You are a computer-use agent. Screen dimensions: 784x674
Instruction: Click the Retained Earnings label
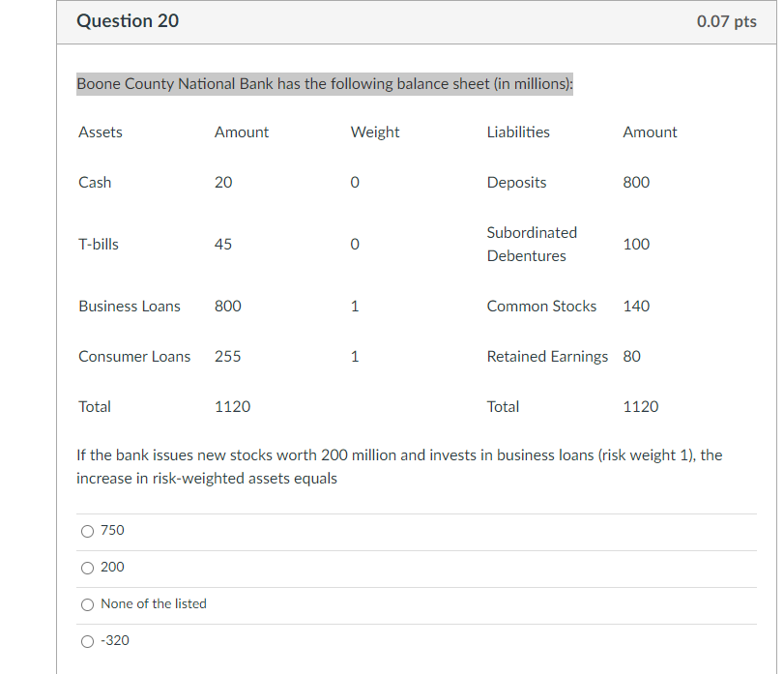[x=547, y=356]
